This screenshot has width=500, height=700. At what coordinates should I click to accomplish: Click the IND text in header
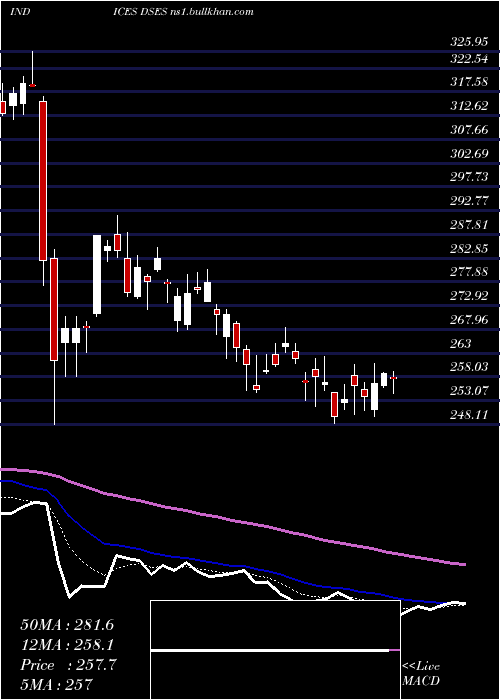click(20, 12)
